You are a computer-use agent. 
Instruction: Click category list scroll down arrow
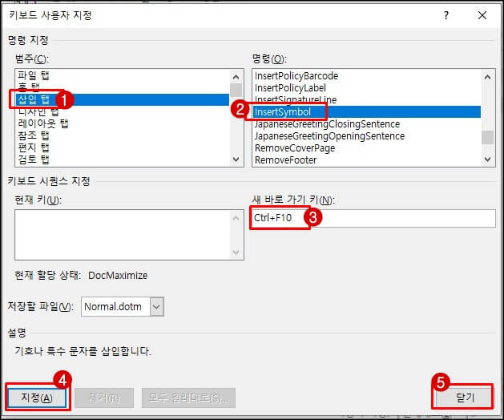(236, 160)
